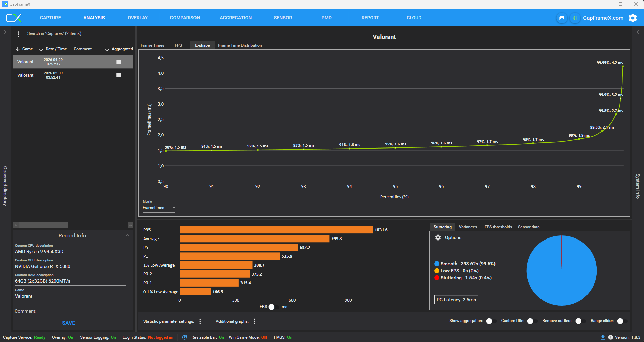This screenshot has width=644, height=342.
Task: Open the Variances tab
Action: (x=468, y=227)
